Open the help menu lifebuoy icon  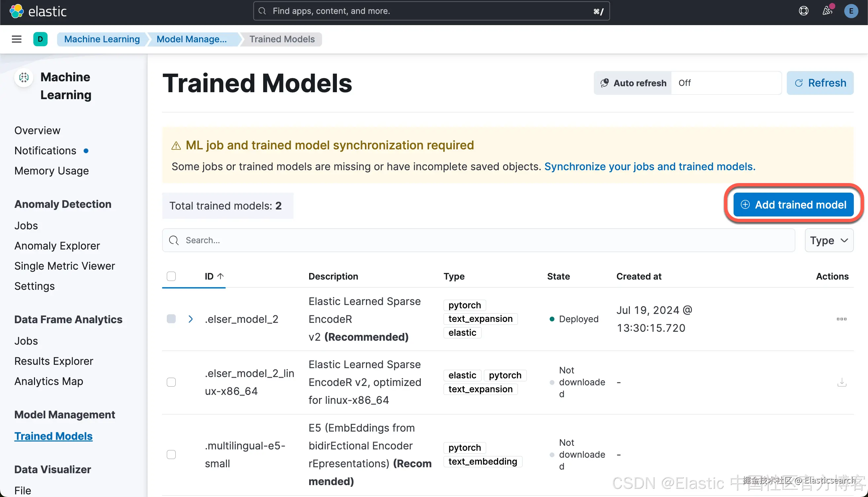pyautogui.click(x=803, y=11)
